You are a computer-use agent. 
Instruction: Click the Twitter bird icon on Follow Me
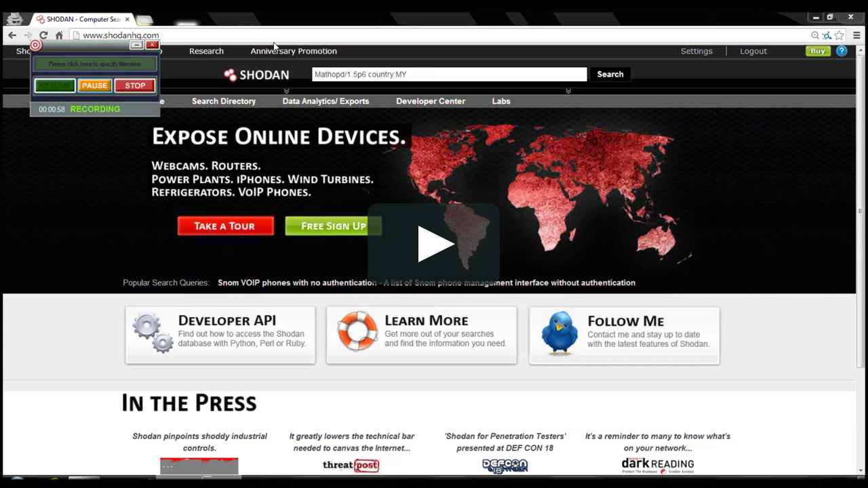[559, 333]
